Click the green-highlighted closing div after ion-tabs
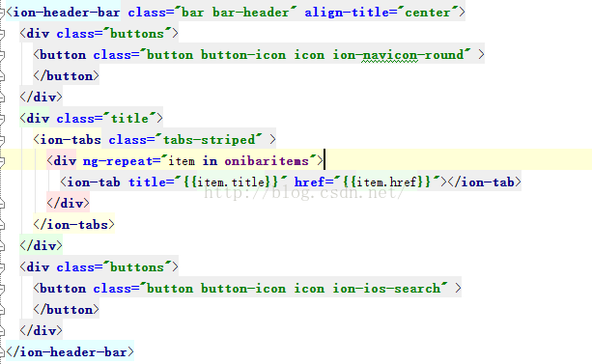The width and height of the screenshot is (592, 364). [x=41, y=246]
